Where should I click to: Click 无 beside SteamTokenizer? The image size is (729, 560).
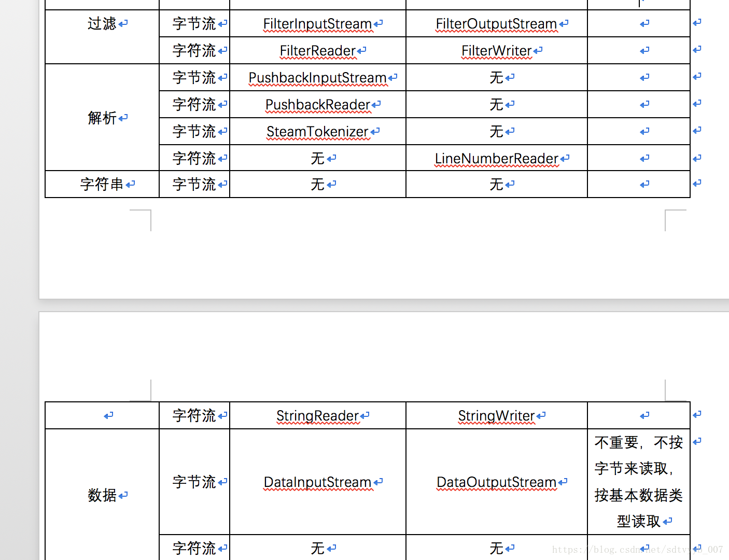pos(496,131)
